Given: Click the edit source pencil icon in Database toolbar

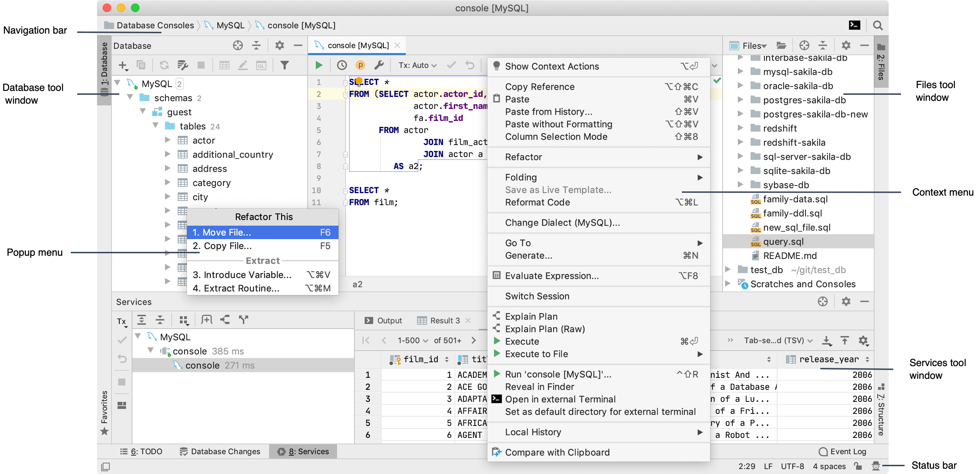Looking at the screenshot, I should (x=243, y=65).
